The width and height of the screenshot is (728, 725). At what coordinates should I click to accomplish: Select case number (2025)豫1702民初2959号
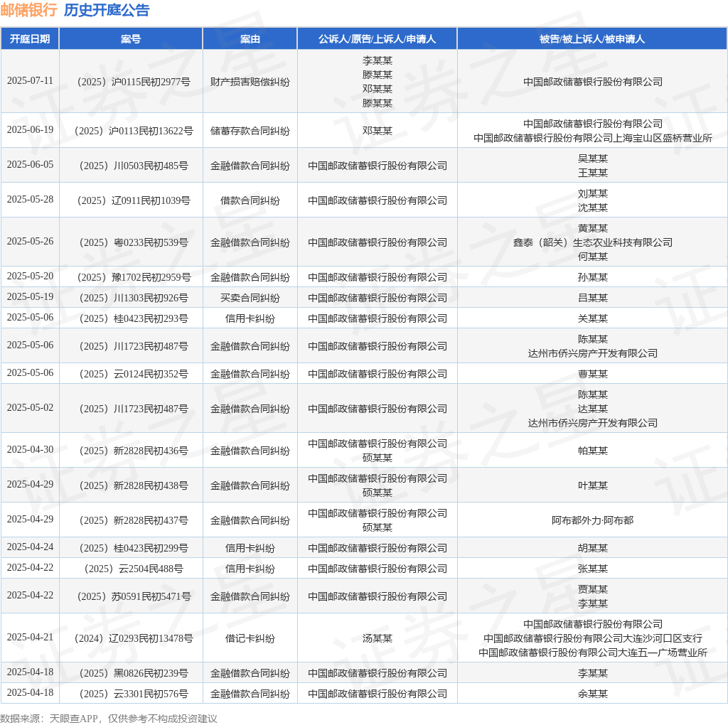click(x=133, y=277)
